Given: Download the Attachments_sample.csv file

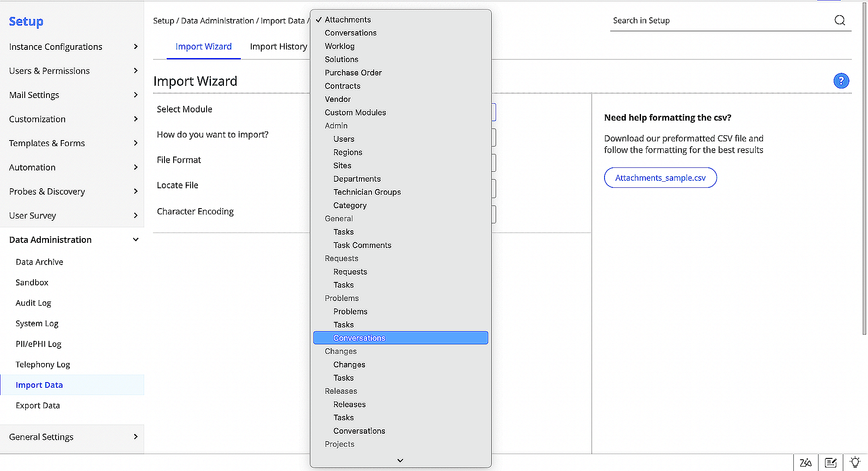Looking at the screenshot, I should [x=660, y=177].
